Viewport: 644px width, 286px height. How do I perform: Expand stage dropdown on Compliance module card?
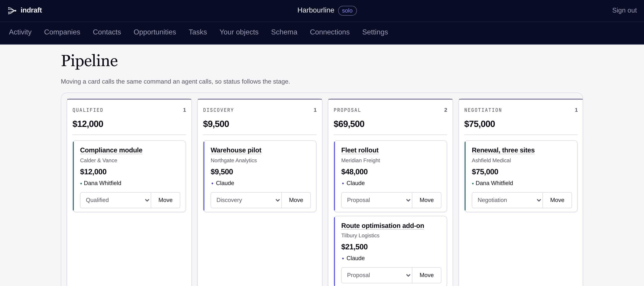click(x=116, y=200)
